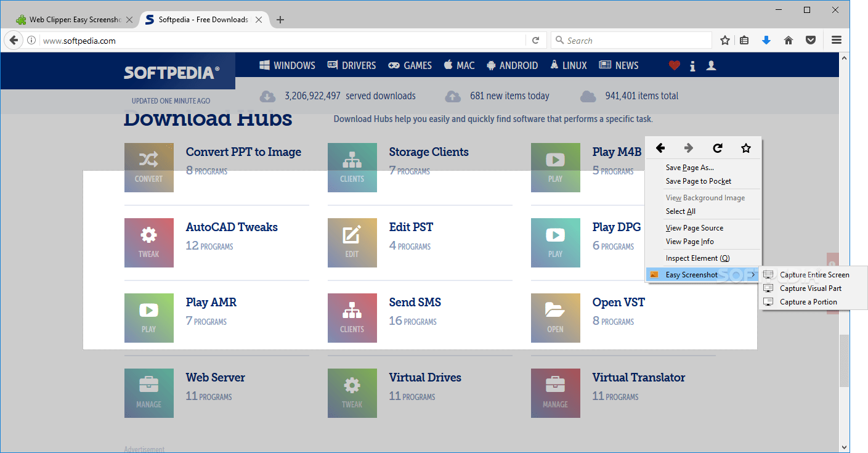Click the browser Search field

tap(631, 41)
